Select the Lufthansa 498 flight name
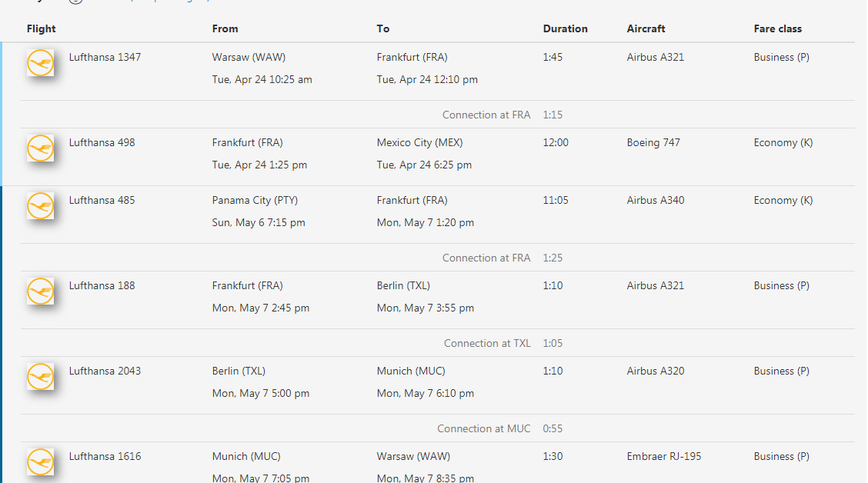This screenshot has width=868, height=483. (x=102, y=143)
